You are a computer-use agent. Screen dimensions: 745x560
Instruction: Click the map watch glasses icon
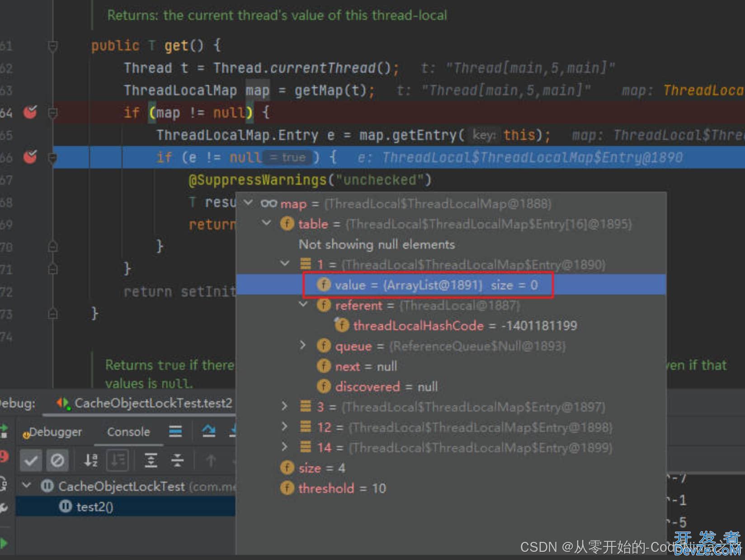(269, 203)
